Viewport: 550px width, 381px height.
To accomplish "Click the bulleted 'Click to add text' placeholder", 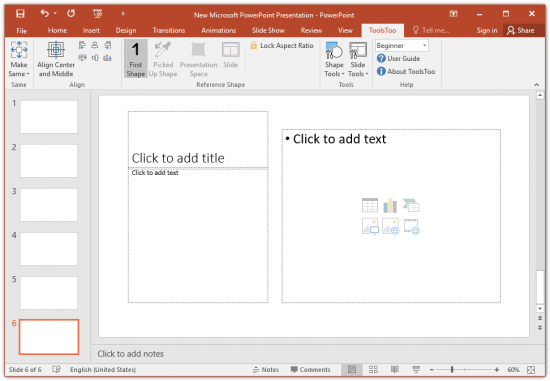I will [391, 216].
